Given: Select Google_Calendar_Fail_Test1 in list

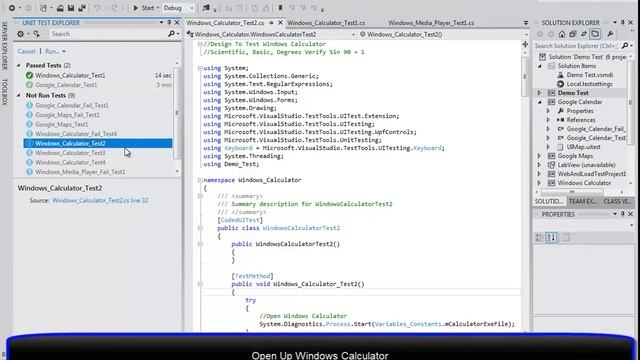Looking at the screenshot, I should point(72,105).
